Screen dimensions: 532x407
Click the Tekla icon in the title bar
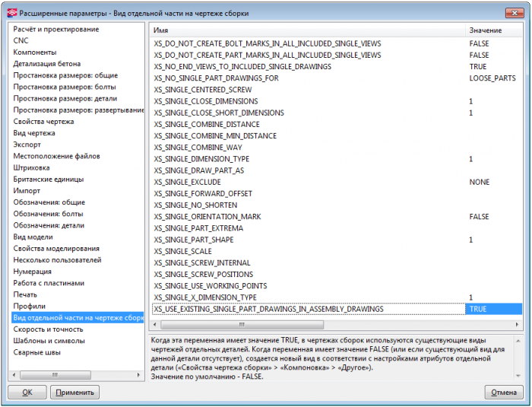tap(12, 13)
